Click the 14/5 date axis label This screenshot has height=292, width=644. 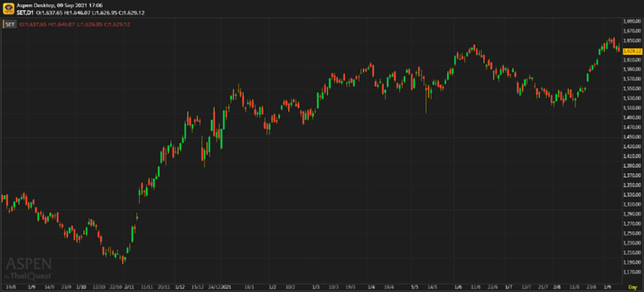432,287
